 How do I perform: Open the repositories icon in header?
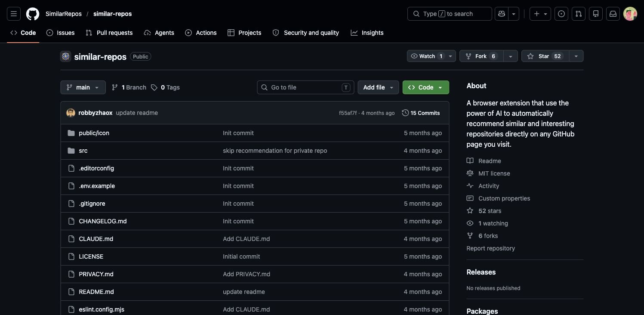click(596, 14)
